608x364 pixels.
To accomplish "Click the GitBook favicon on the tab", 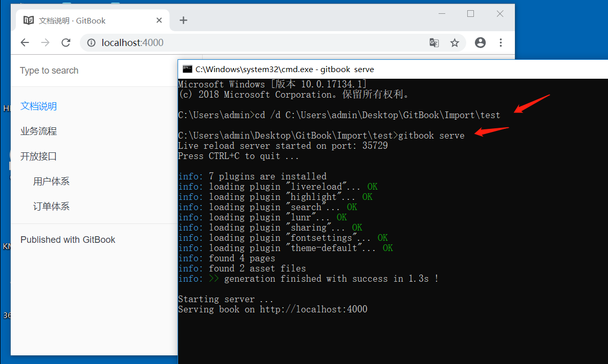I will [28, 20].
